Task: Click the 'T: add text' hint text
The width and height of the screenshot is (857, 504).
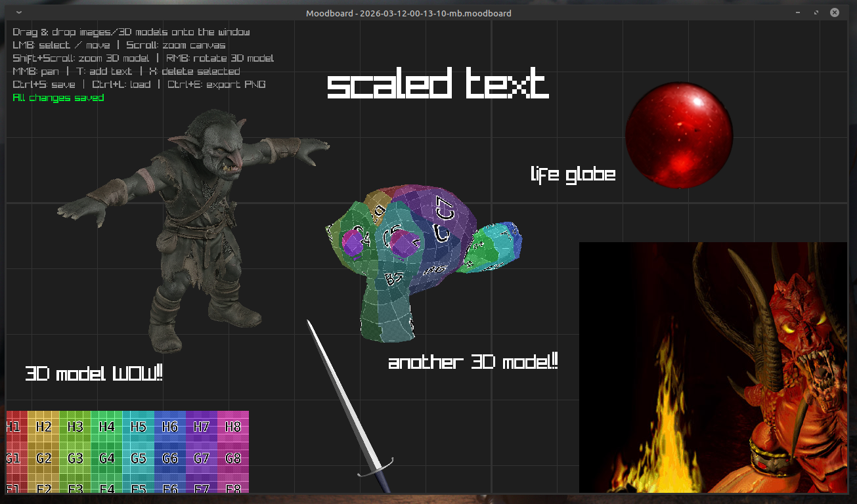Action: pyautogui.click(x=104, y=72)
